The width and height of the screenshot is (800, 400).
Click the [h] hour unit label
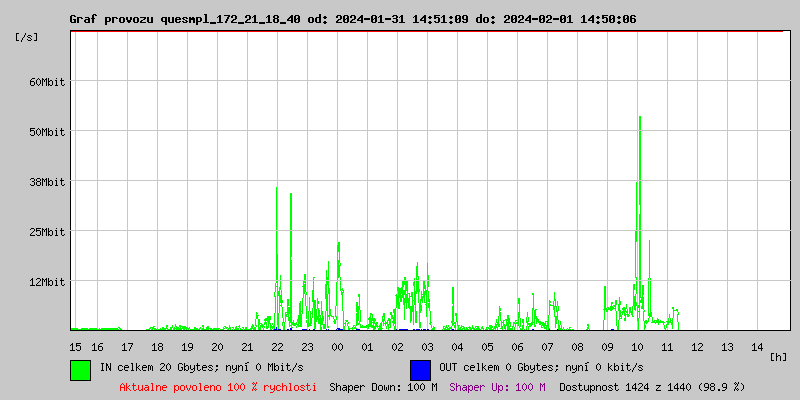pyautogui.click(x=778, y=356)
